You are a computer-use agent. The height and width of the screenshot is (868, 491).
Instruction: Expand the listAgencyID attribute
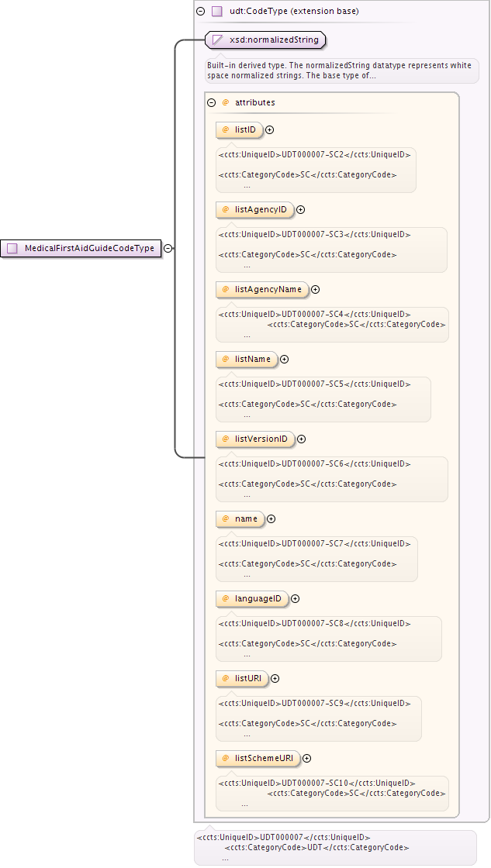pos(301,210)
